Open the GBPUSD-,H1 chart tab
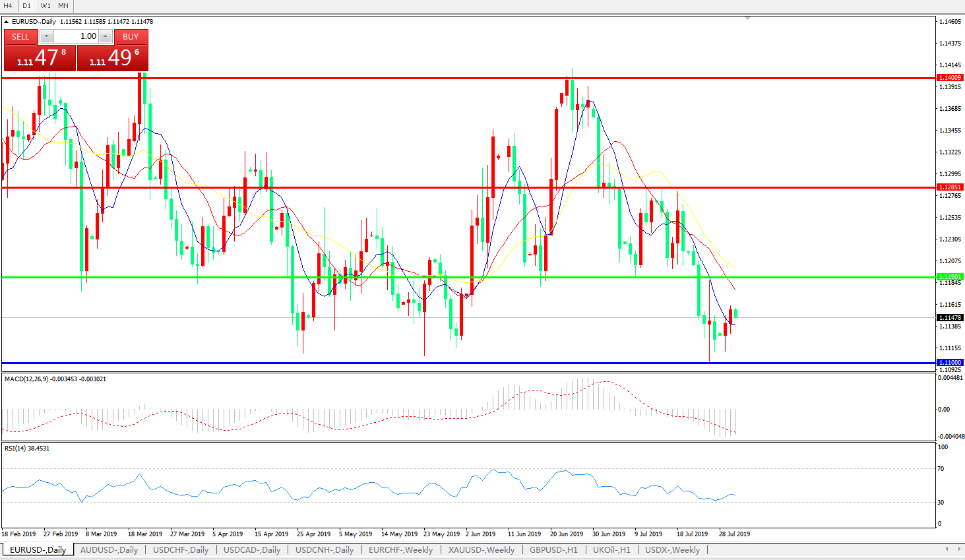The height and width of the screenshot is (560, 965). click(553, 550)
